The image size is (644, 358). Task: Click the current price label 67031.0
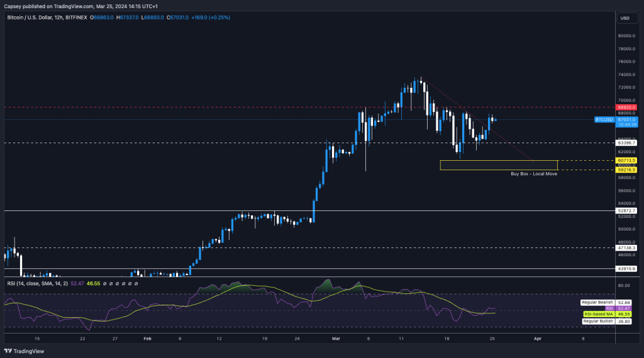pos(627,120)
